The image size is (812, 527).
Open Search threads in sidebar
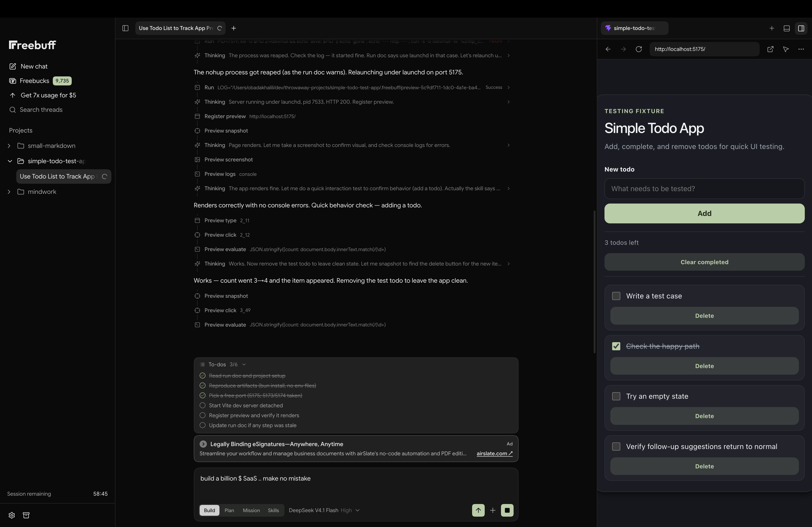tap(36, 110)
